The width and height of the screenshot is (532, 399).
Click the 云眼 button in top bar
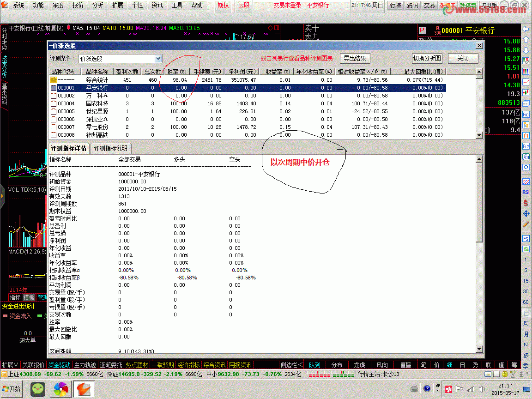click(244, 6)
